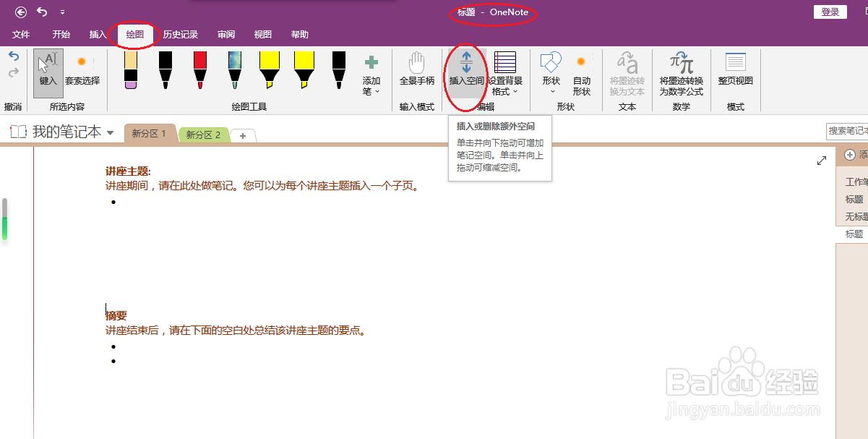
Task: Click the 登录 sign-in button
Action: click(830, 12)
